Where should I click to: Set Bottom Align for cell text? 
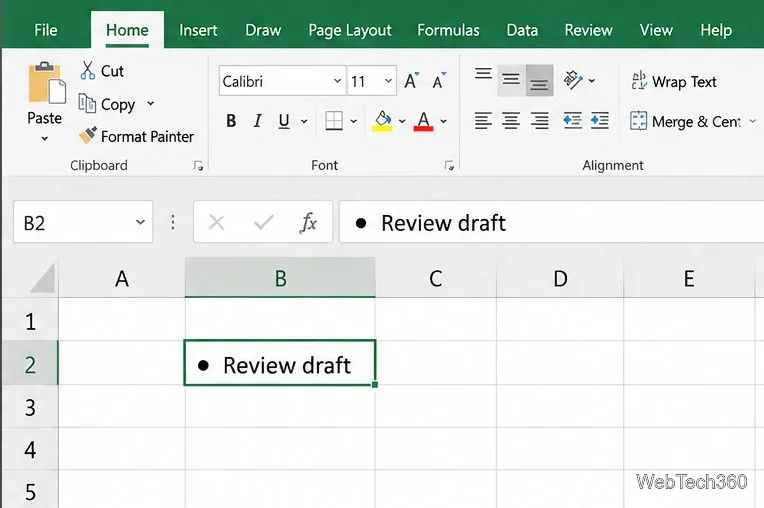[539, 80]
